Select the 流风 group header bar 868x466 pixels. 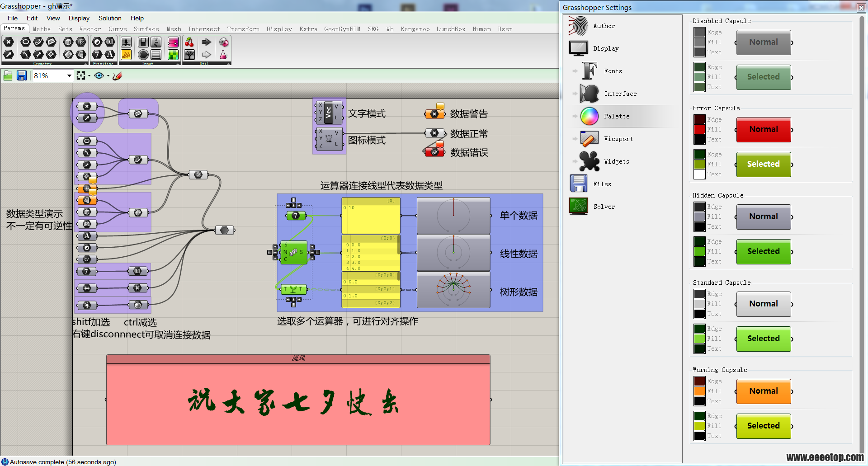point(298,358)
